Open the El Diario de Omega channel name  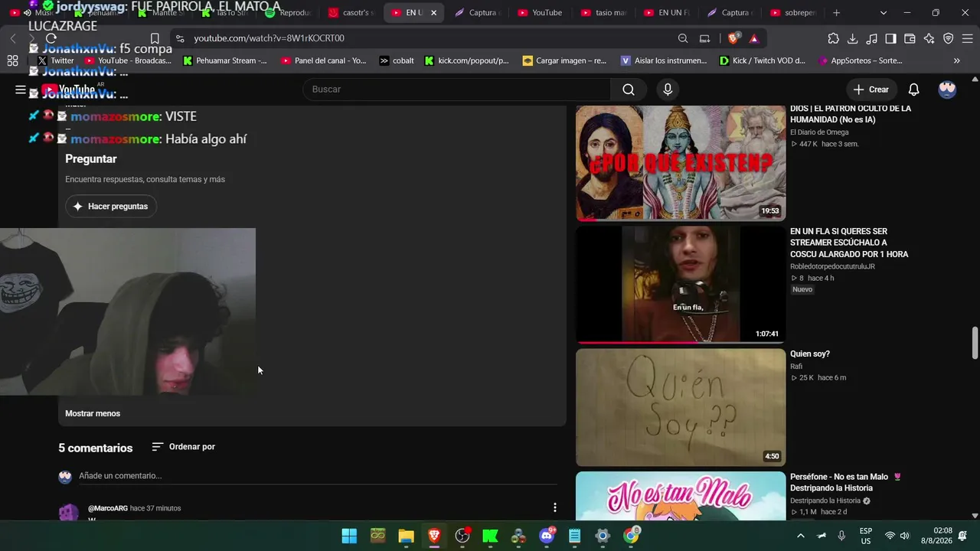[819, 132]
